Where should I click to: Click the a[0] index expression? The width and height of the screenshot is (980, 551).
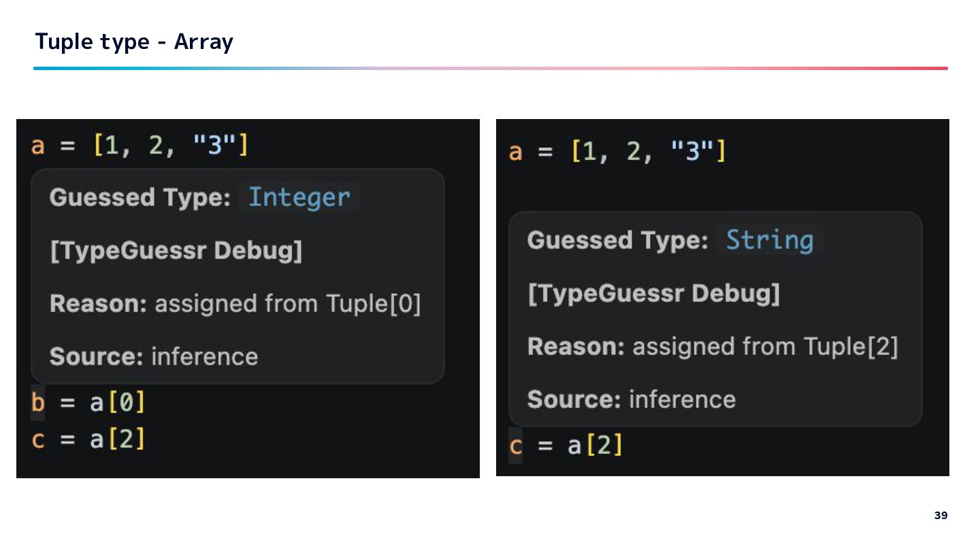point(118,403)
